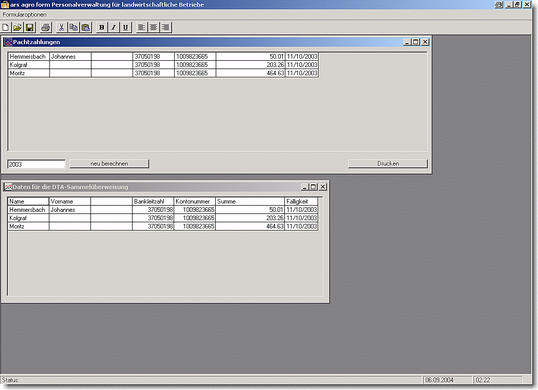Select the Hemmersbach cell in Pachtzahlungen table
Screen dimensions: 538x390
pos(29,57)
